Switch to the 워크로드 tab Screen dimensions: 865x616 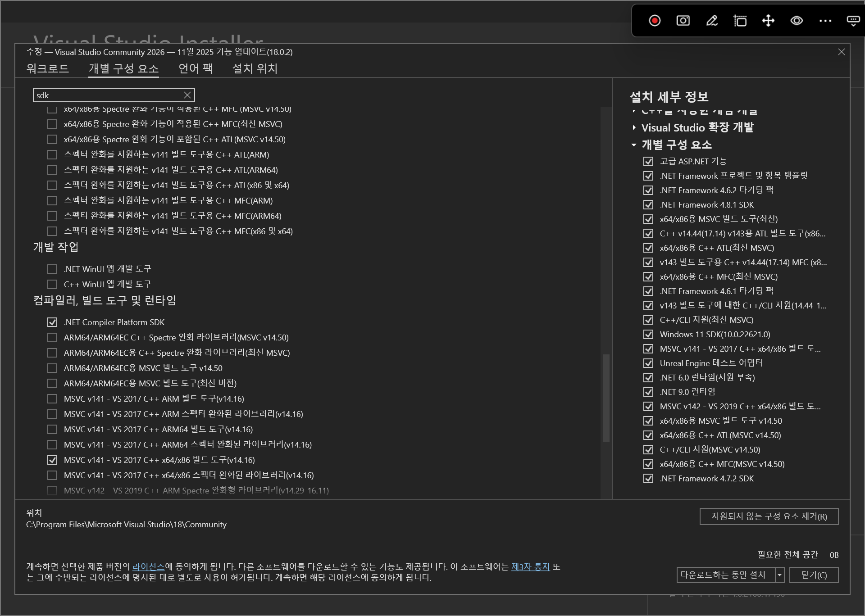(47, 68)
